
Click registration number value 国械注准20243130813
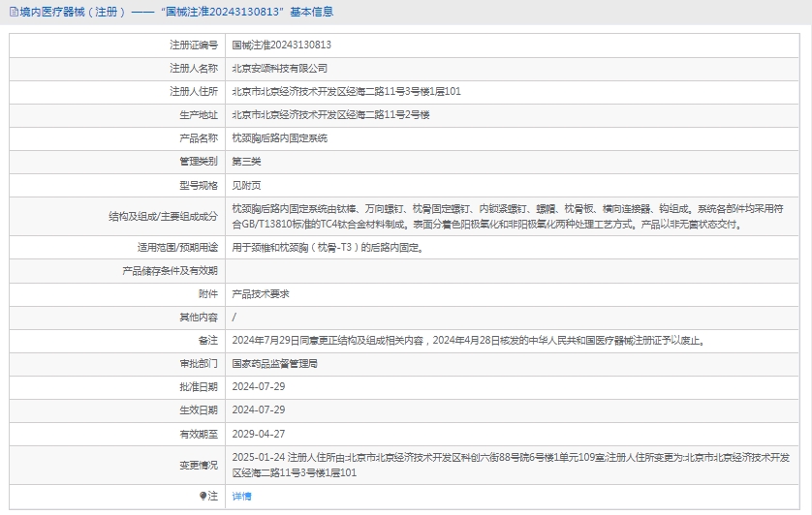(281, 45)
